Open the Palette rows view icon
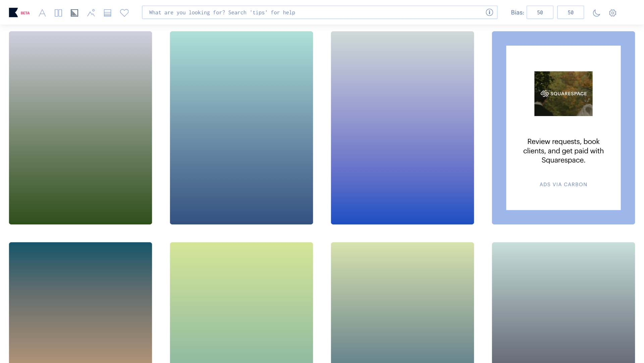644x363 pixels. (x=107, y=13)
